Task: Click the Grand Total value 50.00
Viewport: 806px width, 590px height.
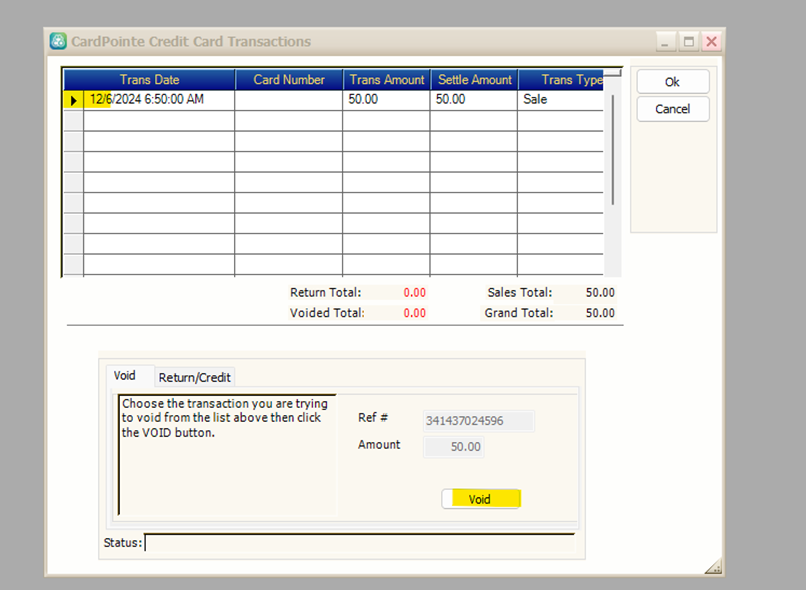Action: tap(600, 313)
